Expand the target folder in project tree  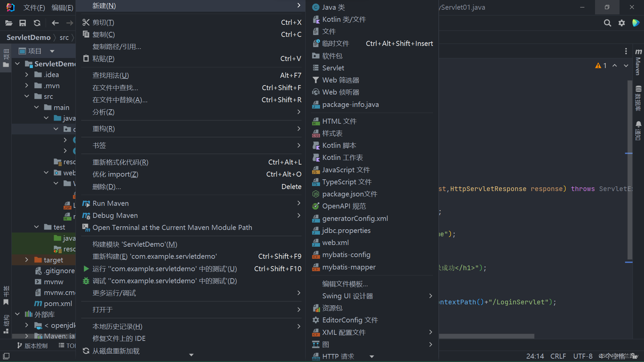[26, 260]
